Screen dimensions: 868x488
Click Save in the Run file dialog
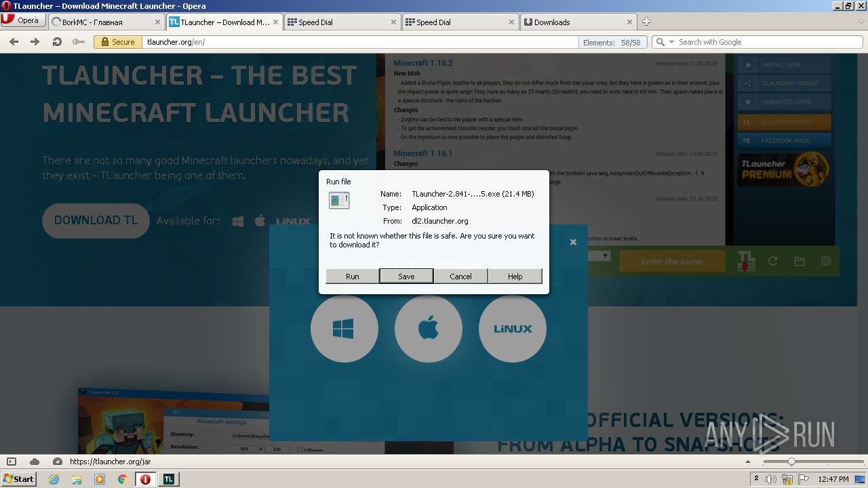coord(406,277)
